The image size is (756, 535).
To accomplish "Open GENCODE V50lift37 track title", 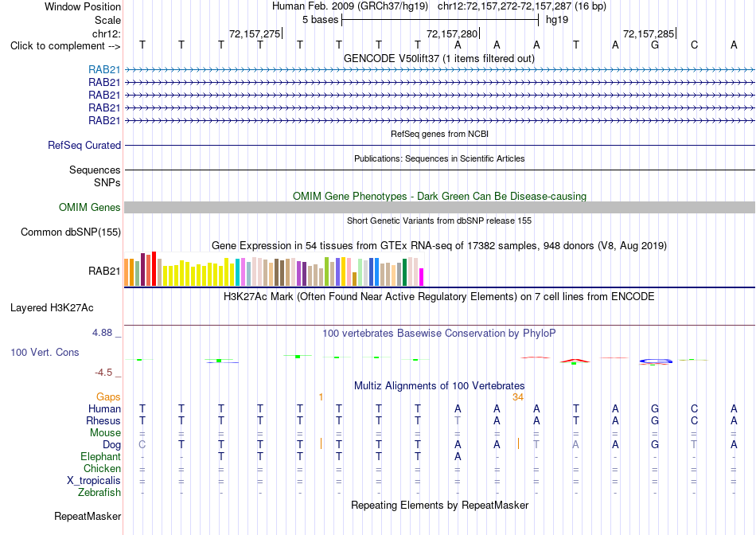I will pos(439,58).
